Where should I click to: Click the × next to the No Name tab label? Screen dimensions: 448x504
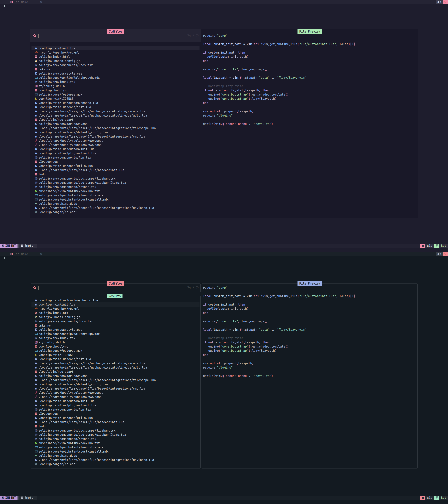[x=41, y=2]
